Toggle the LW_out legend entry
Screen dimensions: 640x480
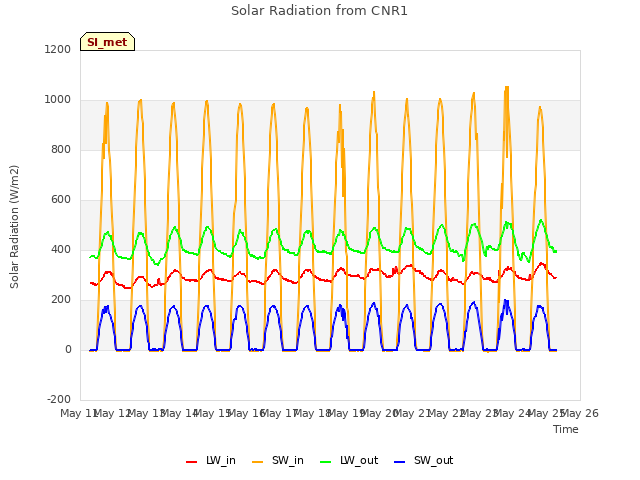[349, 460]
